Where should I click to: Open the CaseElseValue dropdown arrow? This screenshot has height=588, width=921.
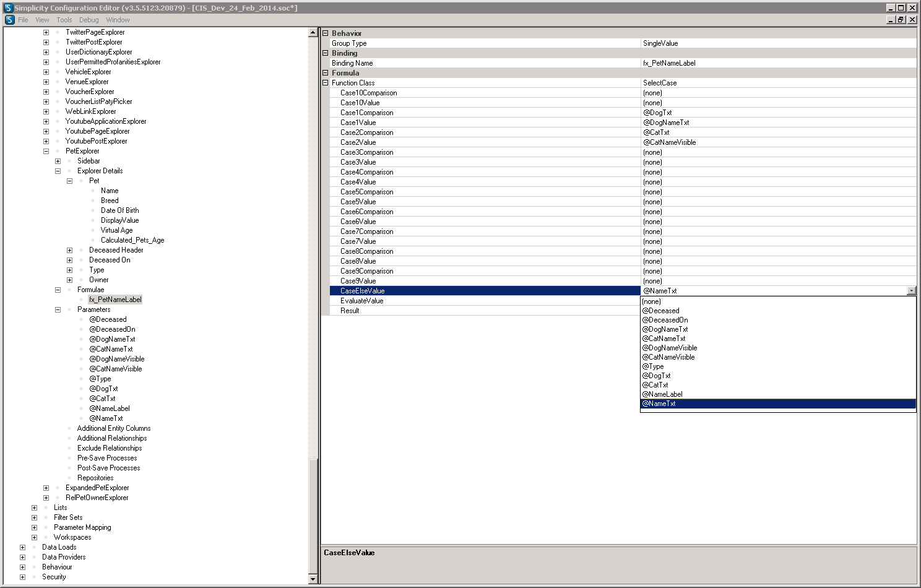[x=911, y=291]
